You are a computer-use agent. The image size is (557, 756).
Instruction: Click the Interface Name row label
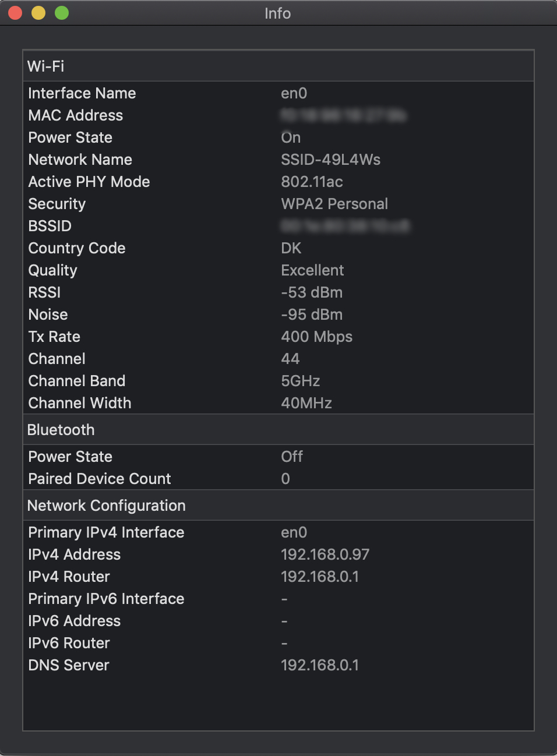82,93
